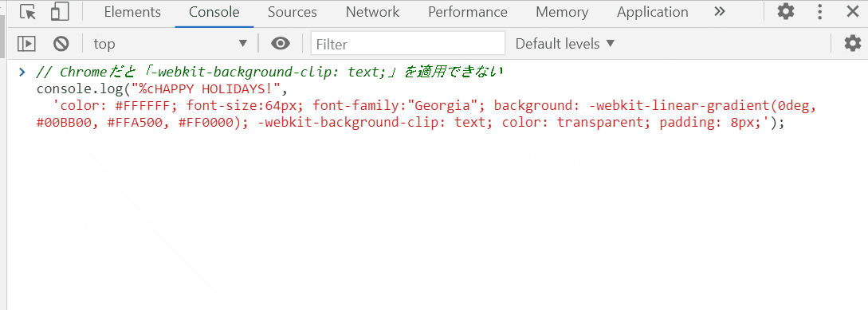Screen dimensions: 868x310
Task: Create live expression with eye icon
Action: click(281, 44)
